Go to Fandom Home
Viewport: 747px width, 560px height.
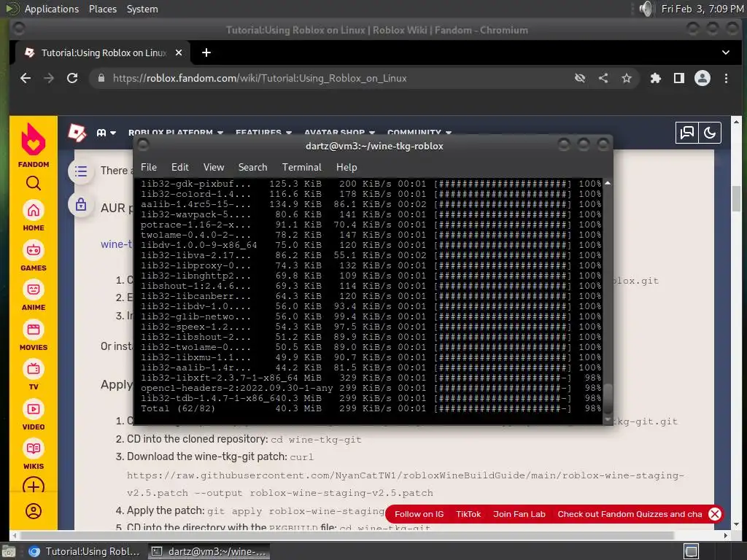(34, 215)
